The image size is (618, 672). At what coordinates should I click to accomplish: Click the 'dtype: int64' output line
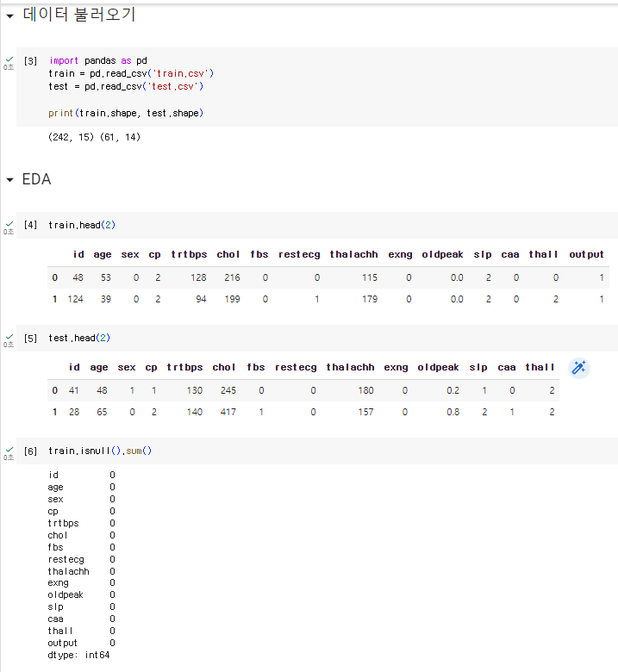point(79,655)
